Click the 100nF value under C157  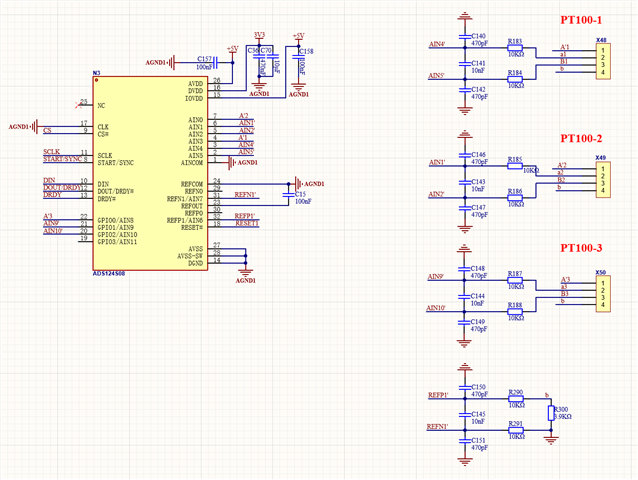pos(204,67)
